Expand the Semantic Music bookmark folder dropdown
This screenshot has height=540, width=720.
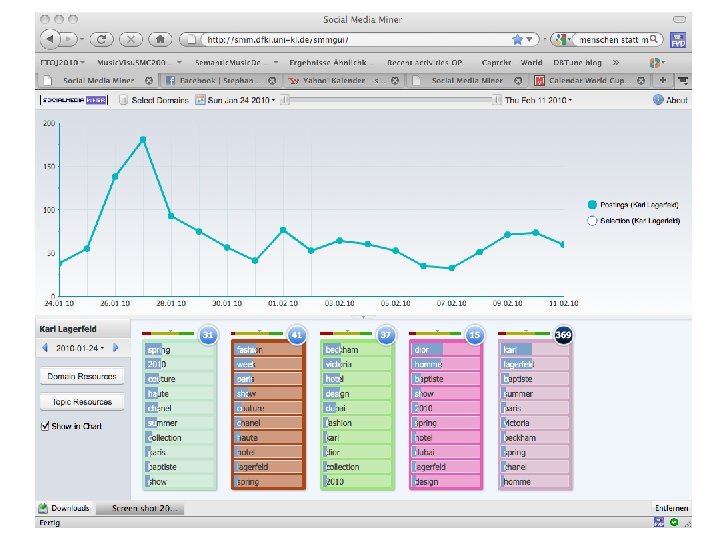pos(276,62)
